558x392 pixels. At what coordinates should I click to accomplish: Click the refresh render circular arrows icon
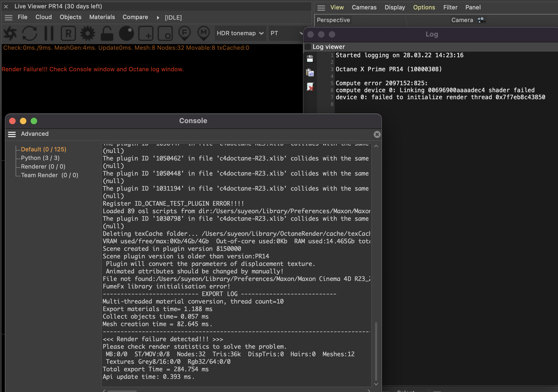(x=30, y=33)
